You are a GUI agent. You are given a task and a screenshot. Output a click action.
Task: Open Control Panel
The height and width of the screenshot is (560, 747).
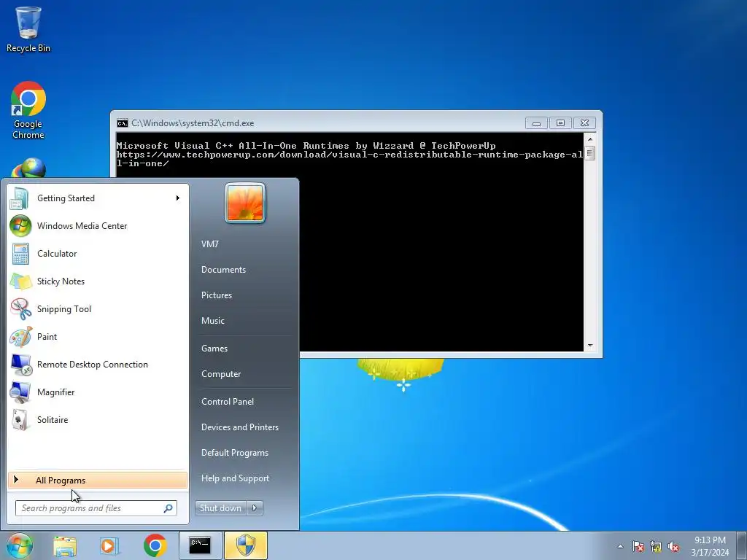(x=228, y=402)
